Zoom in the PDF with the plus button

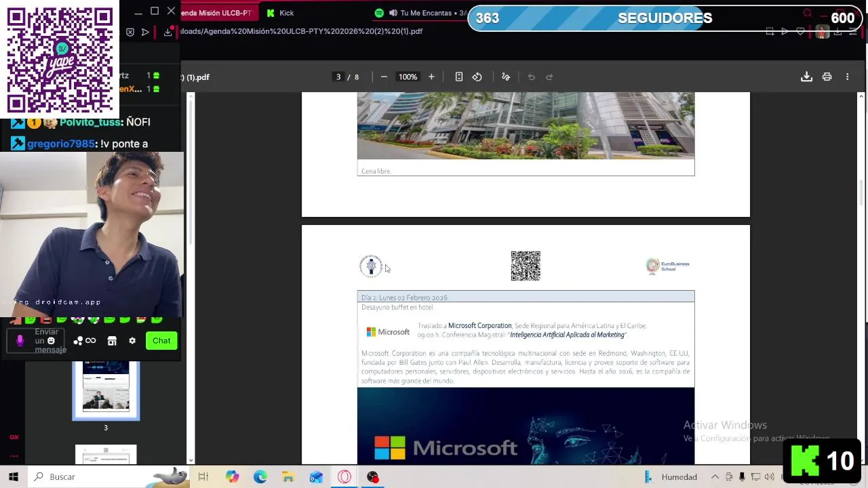(431, 77)
